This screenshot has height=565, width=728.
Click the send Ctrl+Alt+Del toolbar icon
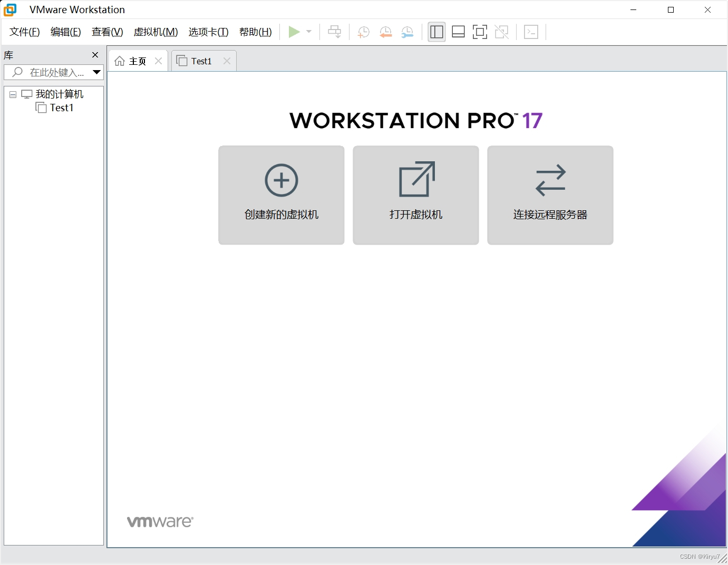[334, 32]
